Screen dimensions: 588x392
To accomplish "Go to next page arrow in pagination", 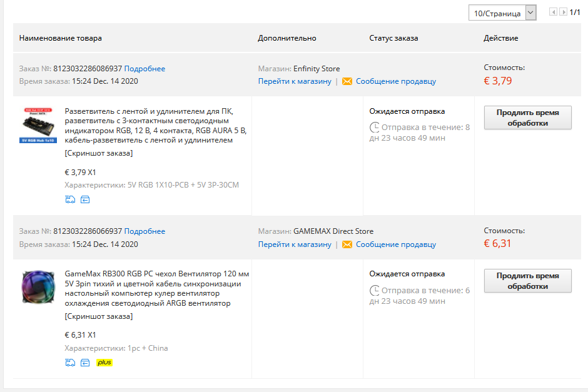I will 563,12.
